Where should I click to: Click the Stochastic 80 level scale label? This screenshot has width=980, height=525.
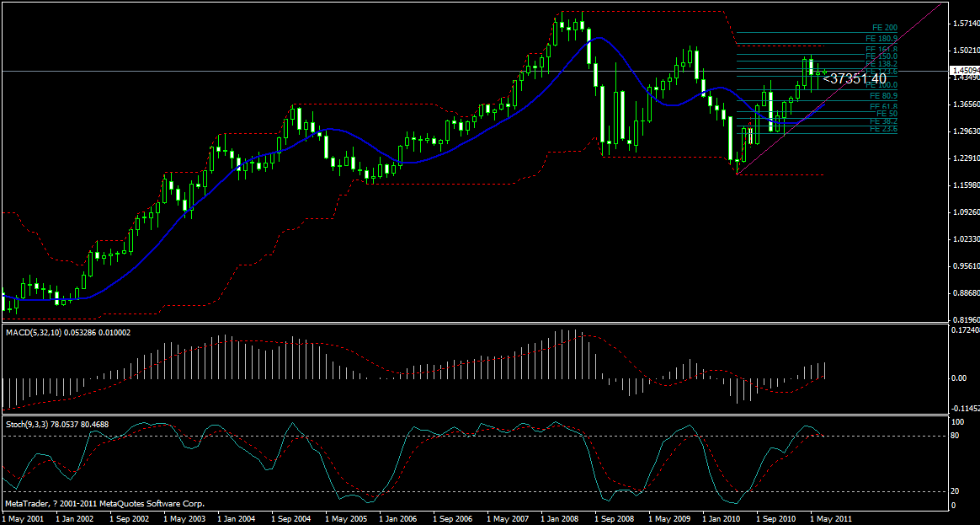click(x=956, y=437)
